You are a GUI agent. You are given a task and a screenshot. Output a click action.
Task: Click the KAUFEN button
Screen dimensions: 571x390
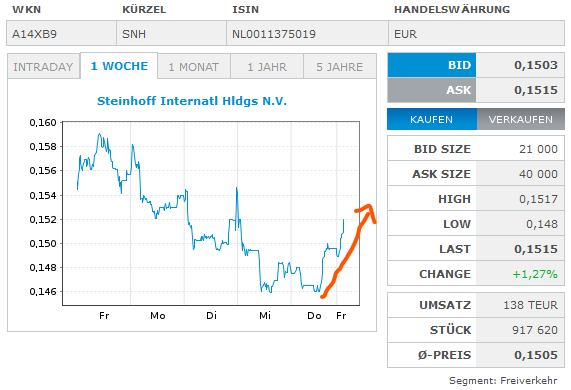point(432,119)
